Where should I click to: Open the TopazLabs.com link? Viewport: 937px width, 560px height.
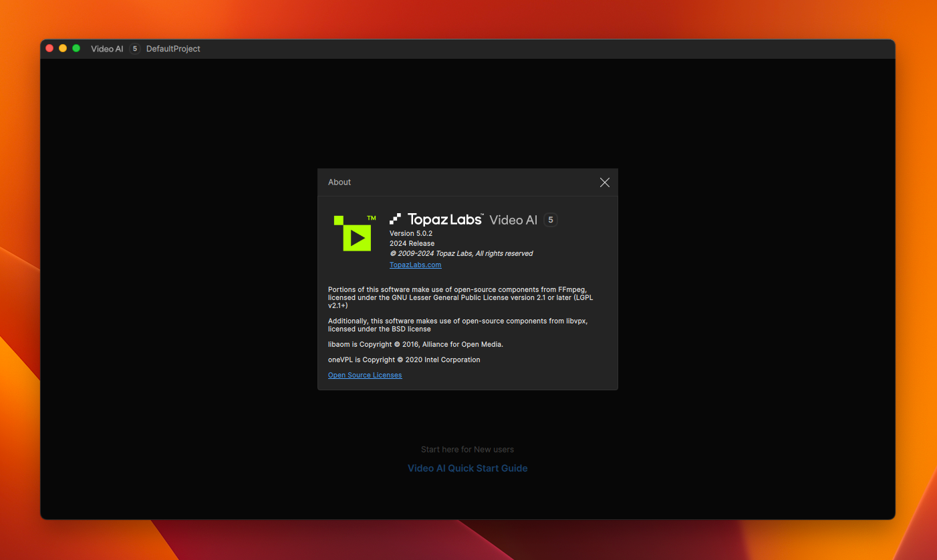coord(416,265)
